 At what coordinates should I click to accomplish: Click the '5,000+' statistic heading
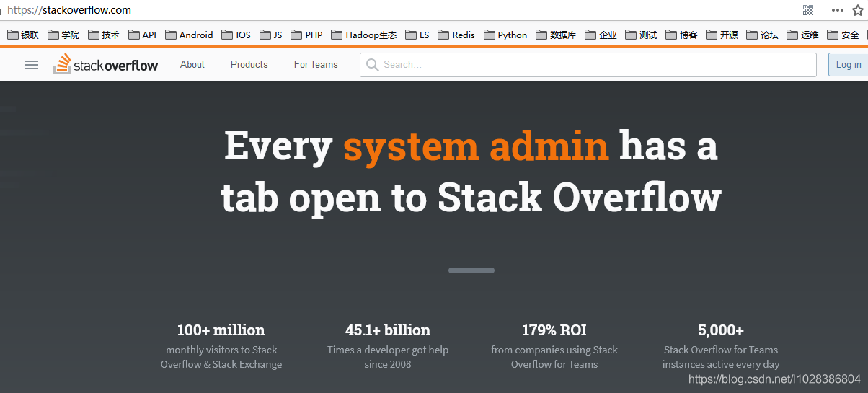721,330
